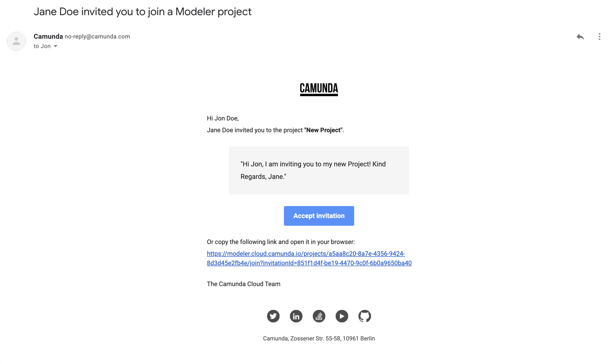Click the Twitter icon
The height and width of the screenshot is (364, 615).
tap(273, 316)
